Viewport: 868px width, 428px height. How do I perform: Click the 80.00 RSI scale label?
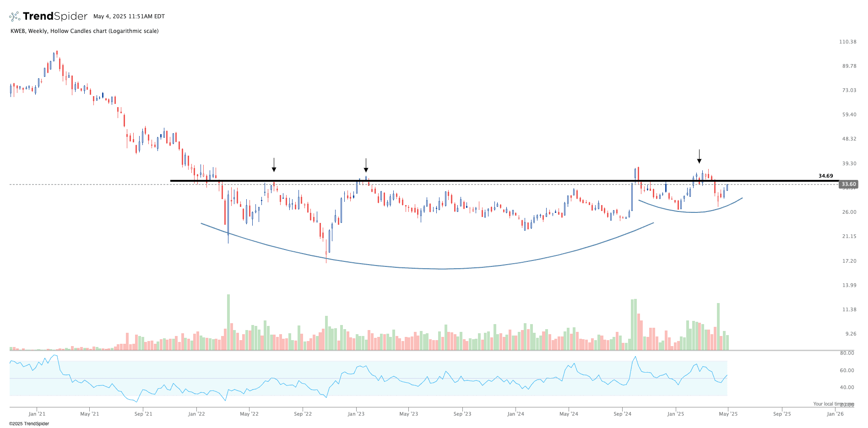pos(847,353)
